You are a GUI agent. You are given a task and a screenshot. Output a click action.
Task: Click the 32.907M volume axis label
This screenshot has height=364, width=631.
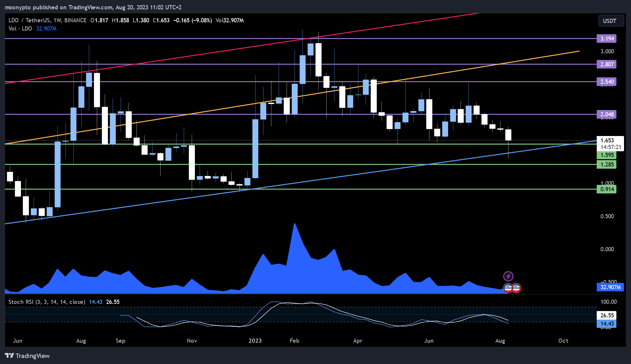point(610,287)
